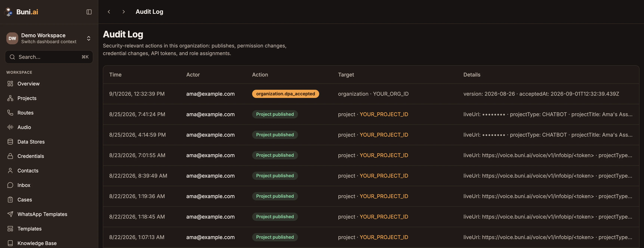Click the Inbox chat bubble icon
Viewport: 644px width, 248px height.
coord(10,185)
